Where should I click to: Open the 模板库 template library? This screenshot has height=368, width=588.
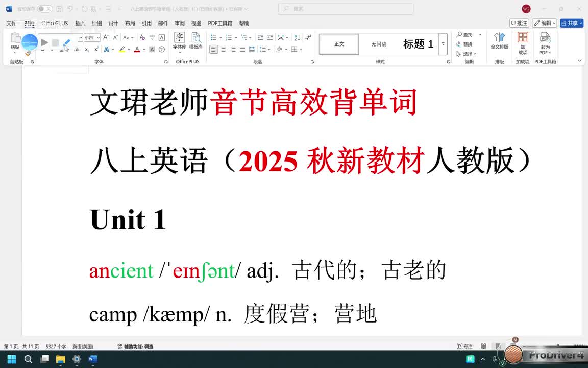point(196,41)
